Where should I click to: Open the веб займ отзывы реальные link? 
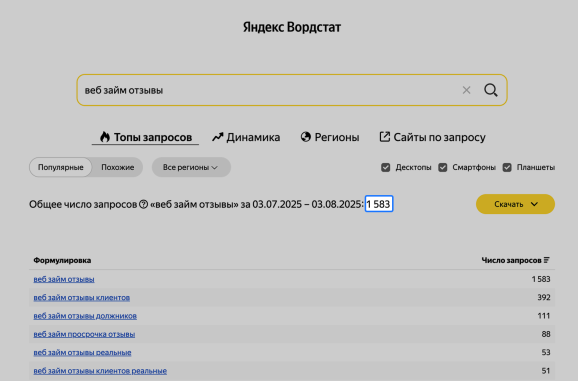pos(82,352)
